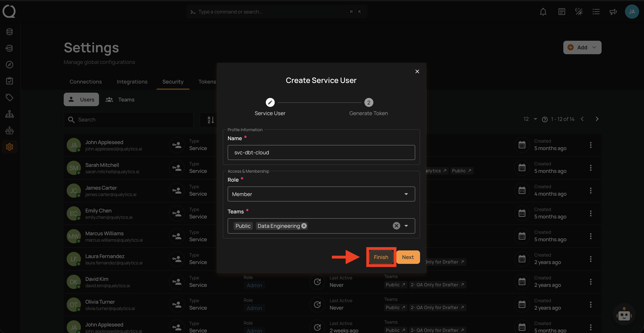Open row menu for Marcus Williams

(x=591, y=236)
